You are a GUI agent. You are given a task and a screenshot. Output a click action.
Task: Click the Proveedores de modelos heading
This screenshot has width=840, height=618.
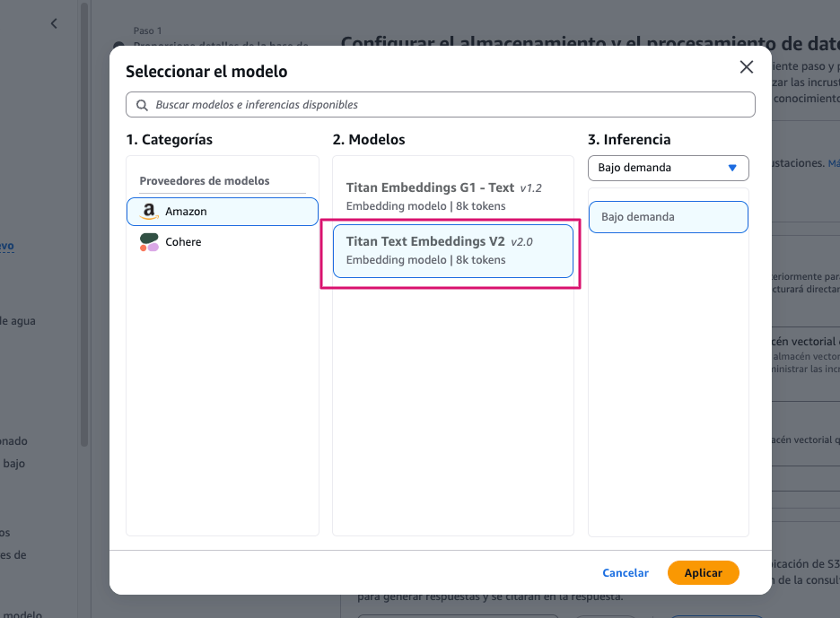tap(205, 181)
